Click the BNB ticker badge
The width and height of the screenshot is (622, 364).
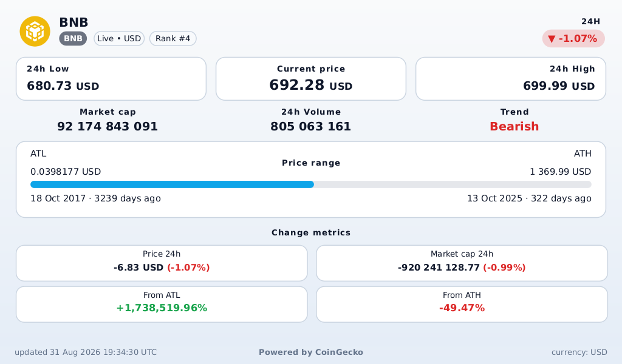click(73, 38)
